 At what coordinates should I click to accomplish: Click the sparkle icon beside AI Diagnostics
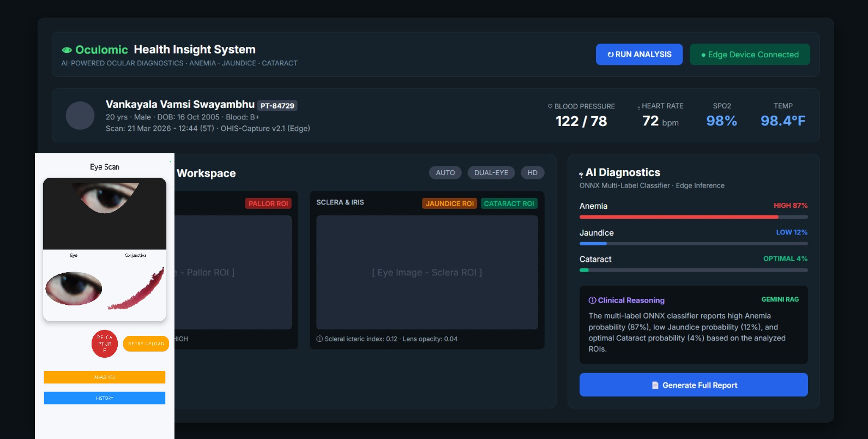(x=581, y=174)
